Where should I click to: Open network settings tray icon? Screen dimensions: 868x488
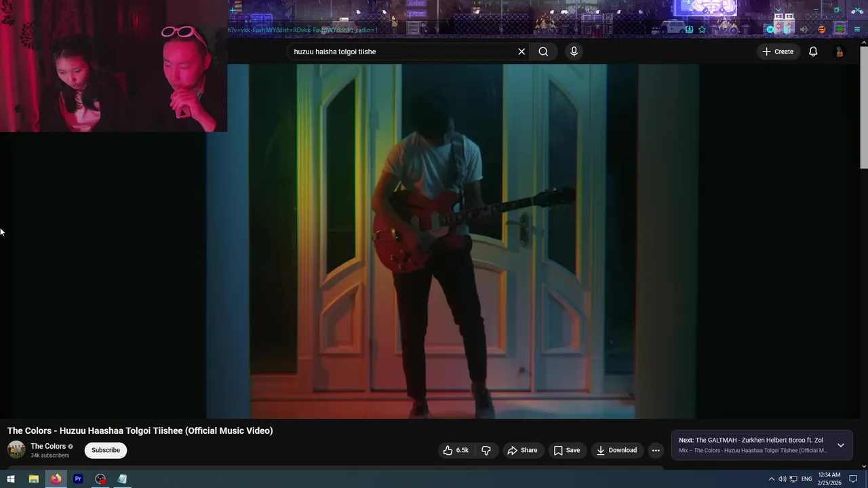point(793,479)
